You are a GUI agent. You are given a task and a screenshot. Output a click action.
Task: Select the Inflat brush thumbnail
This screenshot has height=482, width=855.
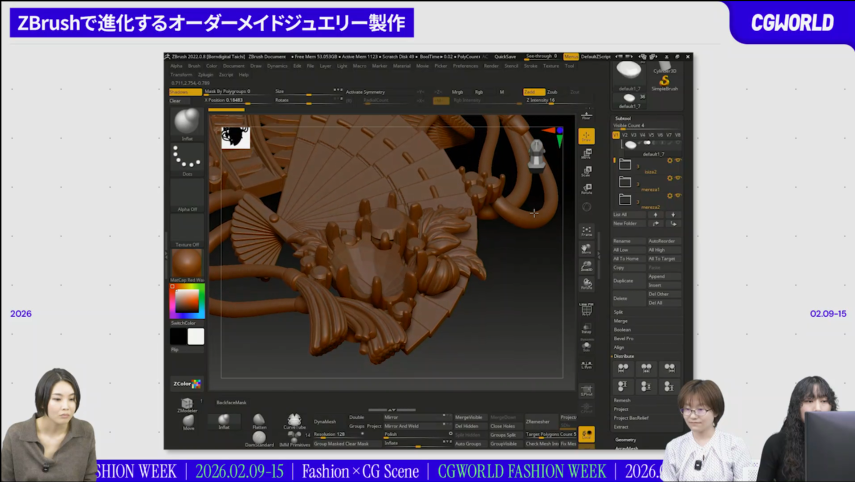click(x=186, y=123)
